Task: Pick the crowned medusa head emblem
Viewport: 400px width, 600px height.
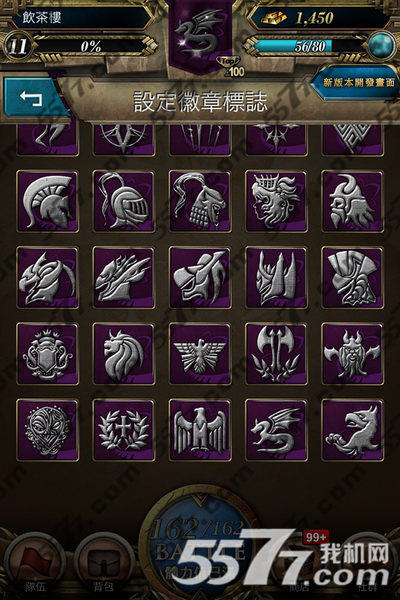Action: pos(276,202)
